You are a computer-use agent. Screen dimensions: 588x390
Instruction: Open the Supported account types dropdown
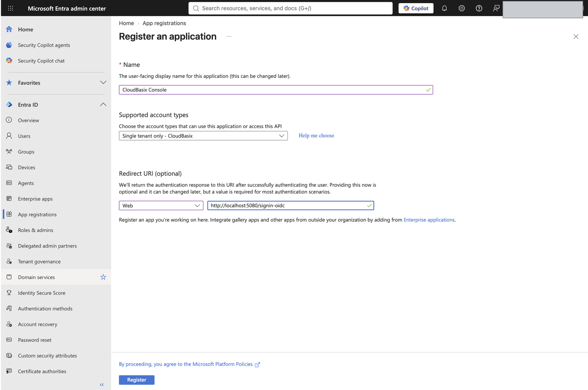203,136
